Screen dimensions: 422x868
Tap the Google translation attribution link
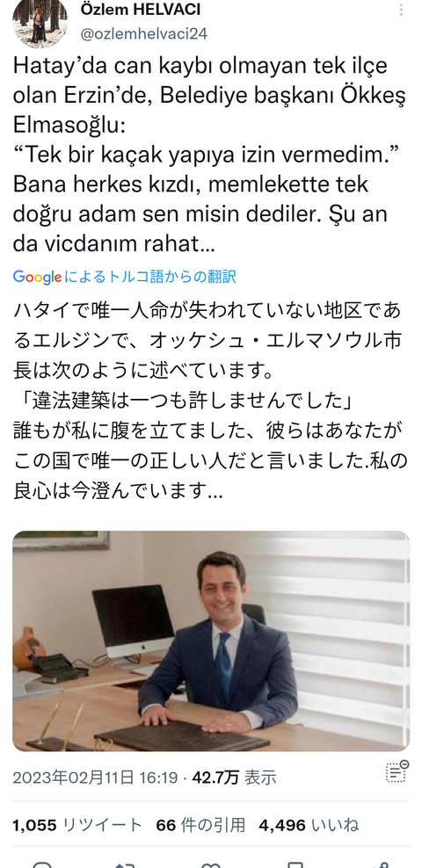pyautogui.click(x=125, y=277)
